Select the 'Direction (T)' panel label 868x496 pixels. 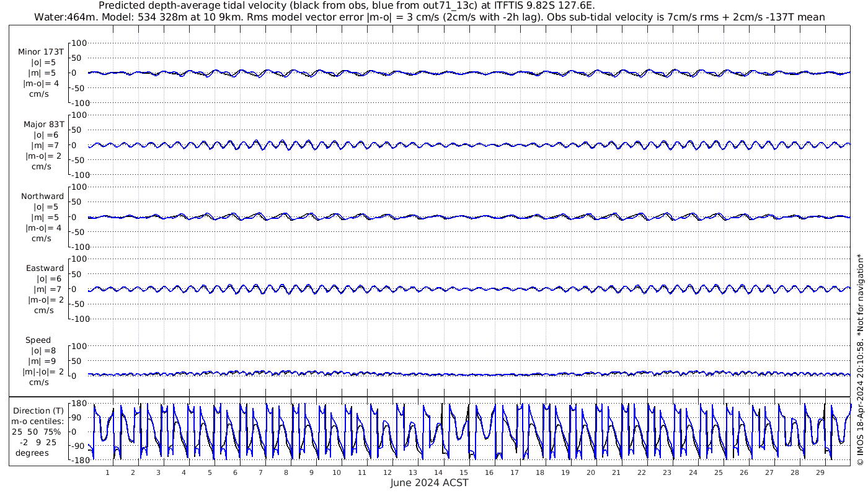(x=38, y=410)
